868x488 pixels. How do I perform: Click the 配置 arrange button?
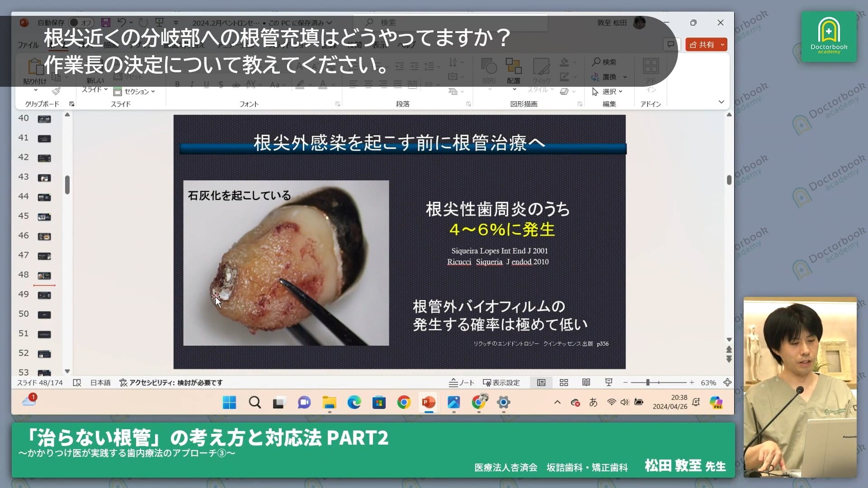click(514, 71)
